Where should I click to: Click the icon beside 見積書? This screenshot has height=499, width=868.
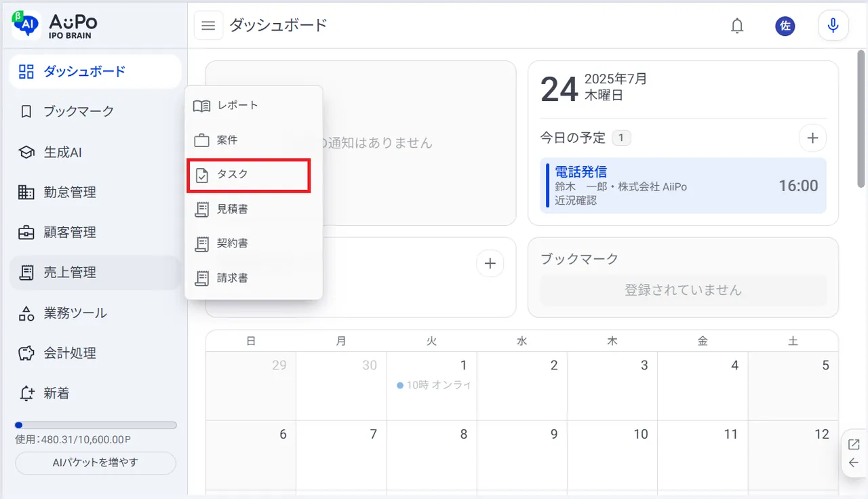(201, 209)
